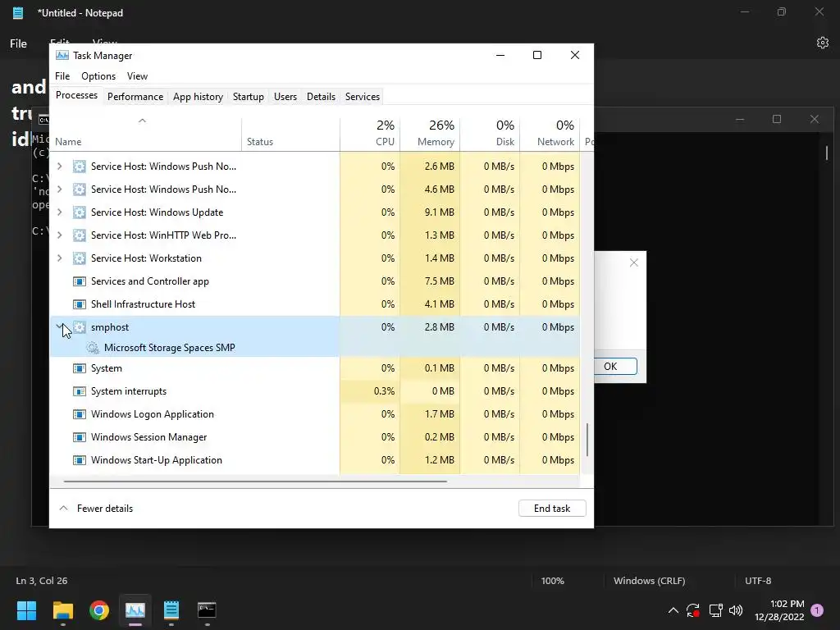840x630 pixels.
Task: Switch to the Performance tab
Action: pos(135,97)
